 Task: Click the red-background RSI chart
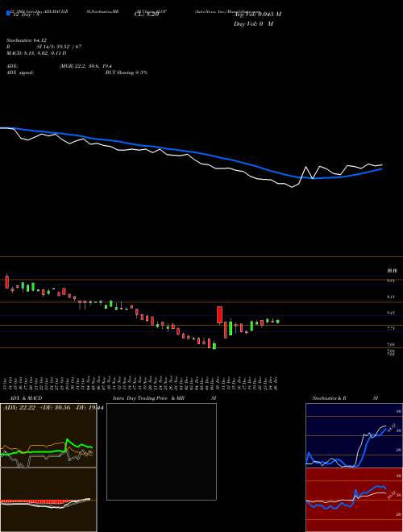[x=354, y=500]
